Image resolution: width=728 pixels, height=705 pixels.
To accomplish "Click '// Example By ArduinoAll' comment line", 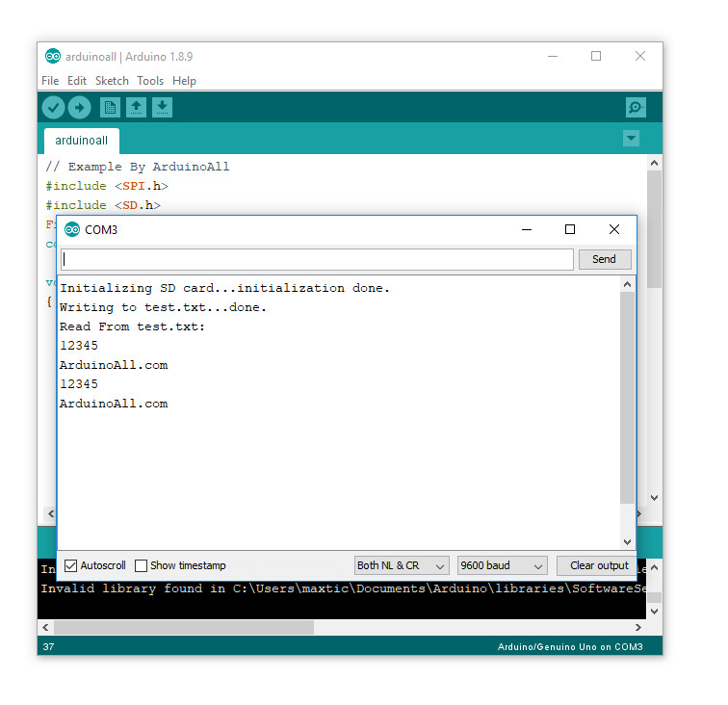I will click(x=138, y=167).
